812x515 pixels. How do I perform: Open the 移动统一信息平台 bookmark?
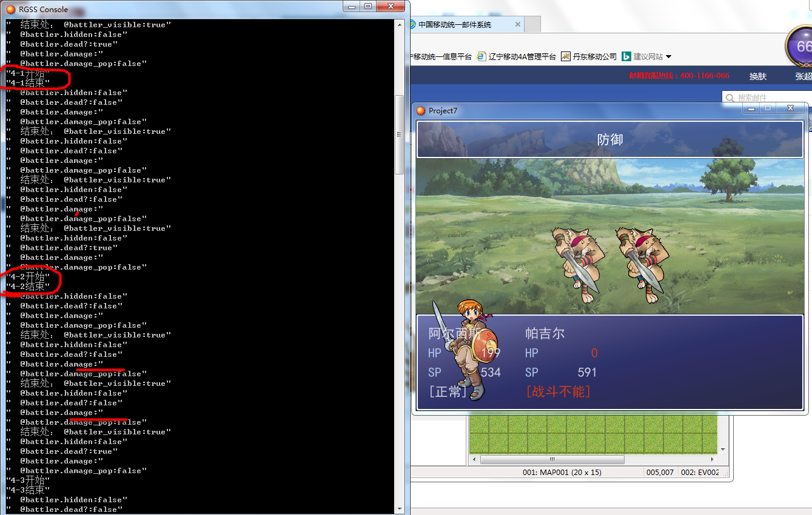point(441,56)
